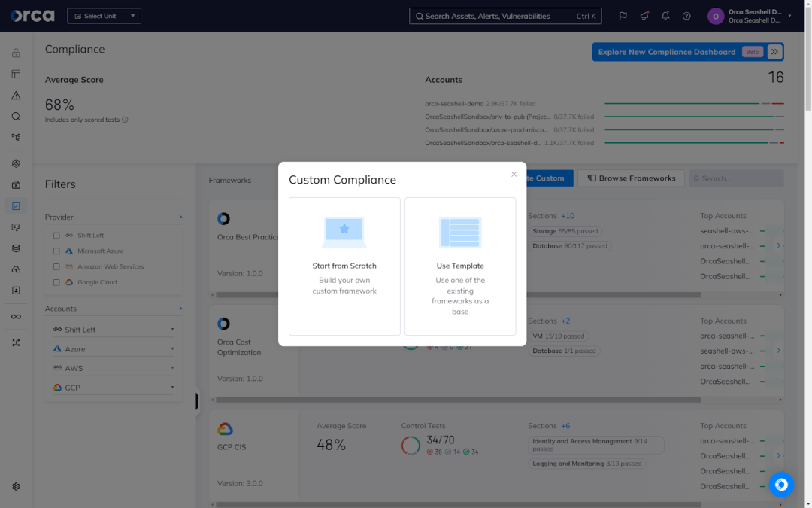Image resolution: width=812 pixels, height=508 pixels.
Task: Click the Orca Cost Optimization framework name
Action: [239, 347]
